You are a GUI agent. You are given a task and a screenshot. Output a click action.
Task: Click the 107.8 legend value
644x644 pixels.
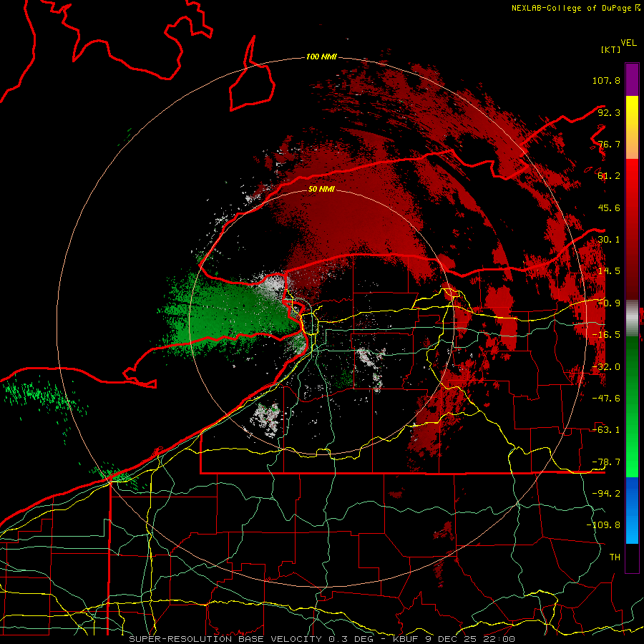[606, 80]
